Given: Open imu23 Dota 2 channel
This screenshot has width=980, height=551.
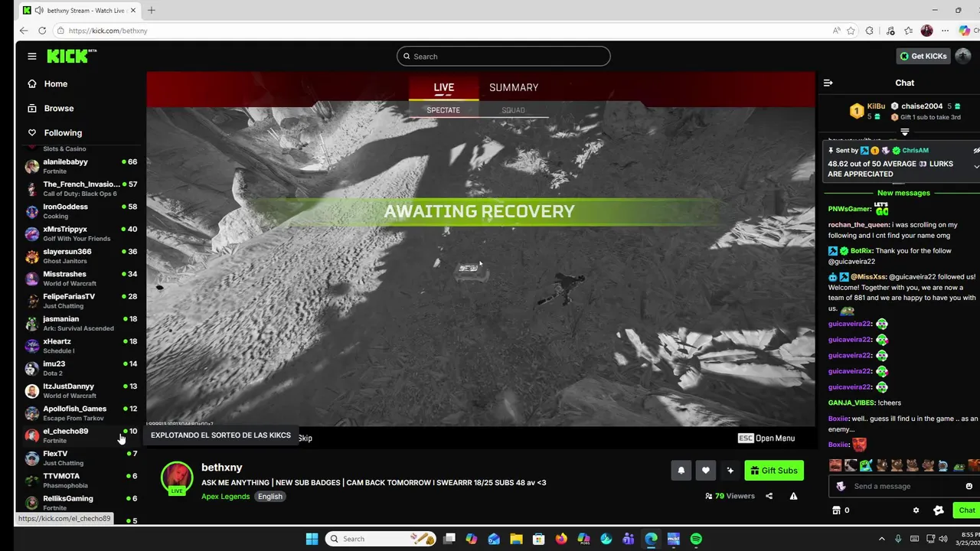Looking at the screenshot, I should coord(80,368).
